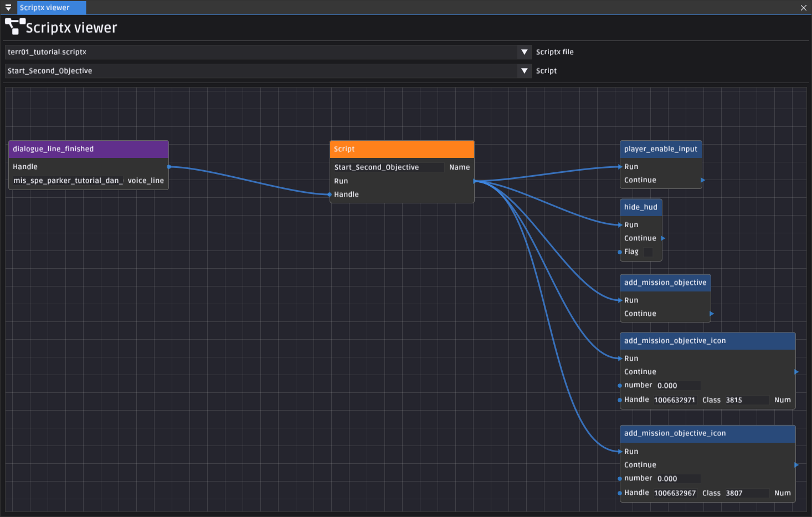The width and height of the screenshot is (812, 517).
Task: Click Continue output pin on add_mission_objective node
Action: tap(712, 314)
